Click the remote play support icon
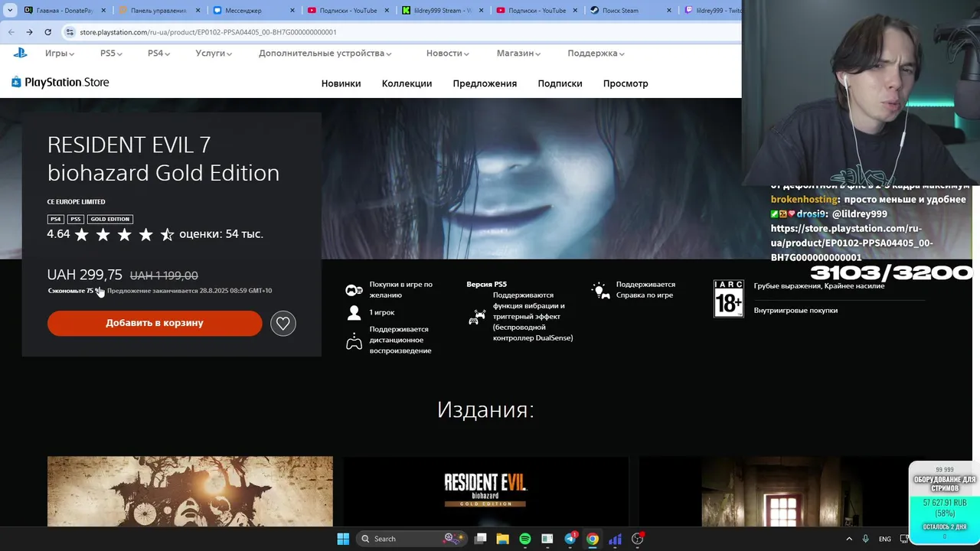 (x=354, y=341)
